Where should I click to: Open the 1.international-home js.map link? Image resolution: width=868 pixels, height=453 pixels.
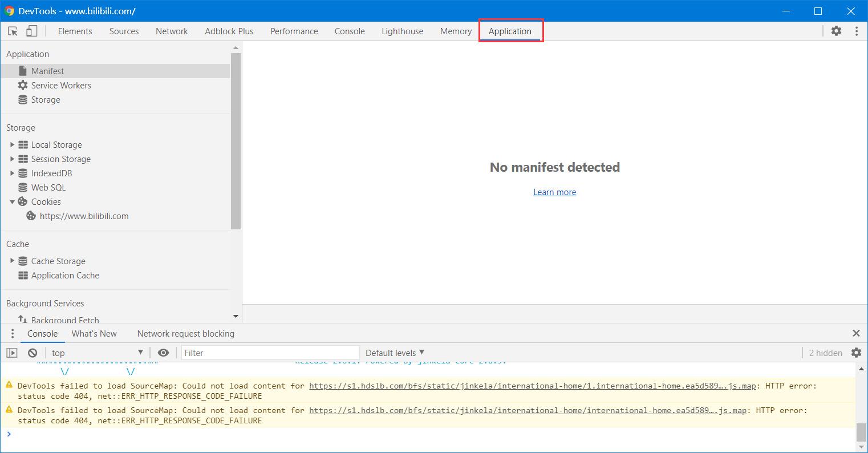tap(533, 386)
